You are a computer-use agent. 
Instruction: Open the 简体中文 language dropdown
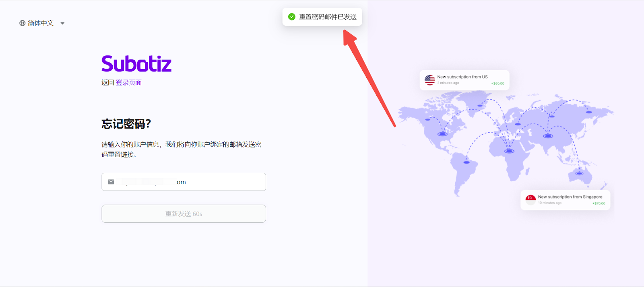pyautogui.click(x=40, y=23)
